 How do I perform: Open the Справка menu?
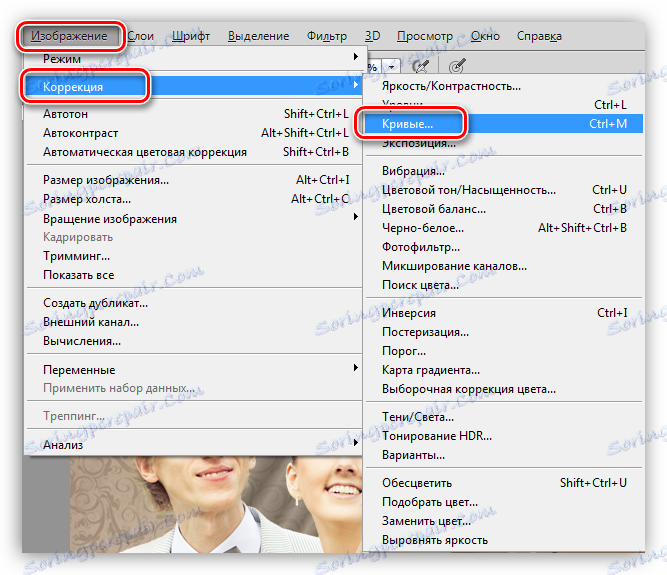539,36
